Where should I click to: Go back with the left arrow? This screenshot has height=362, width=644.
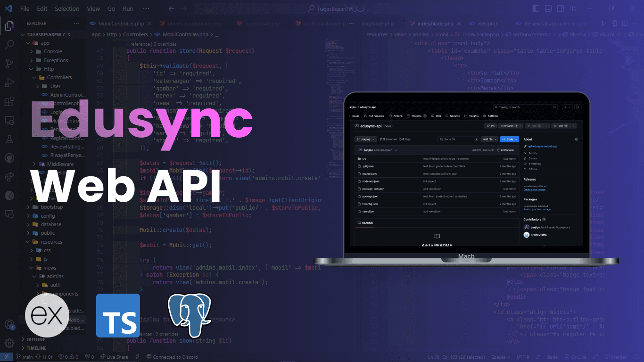[172, 8]
